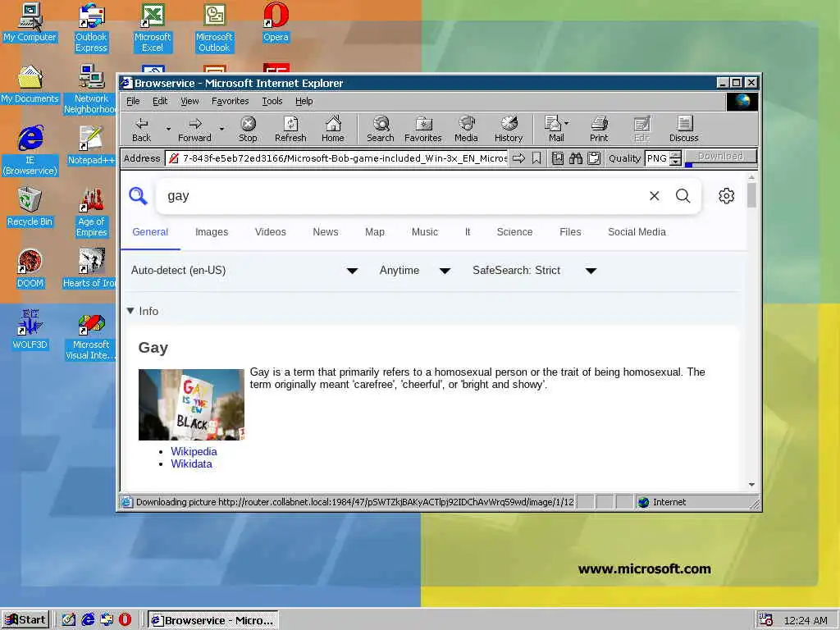Viewport: 840px width, 630px height.
Task: Click Browservice taskbar window button
Action: pos(212,620)
